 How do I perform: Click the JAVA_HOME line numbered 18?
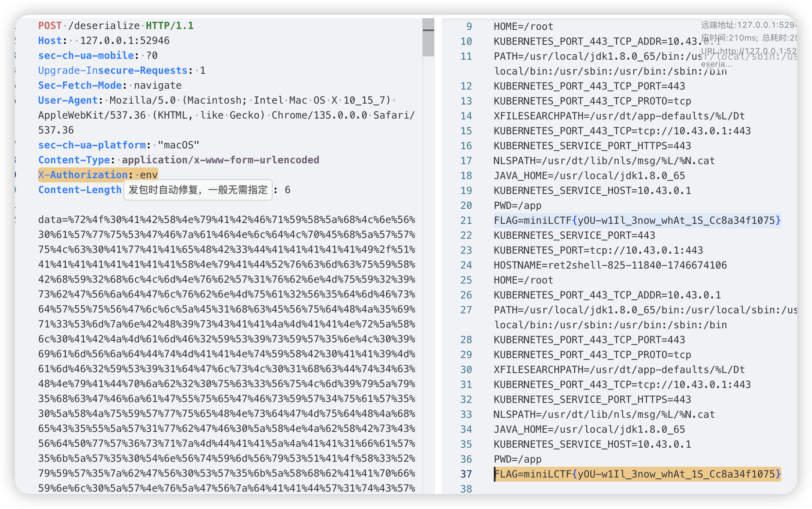[589, 176]
